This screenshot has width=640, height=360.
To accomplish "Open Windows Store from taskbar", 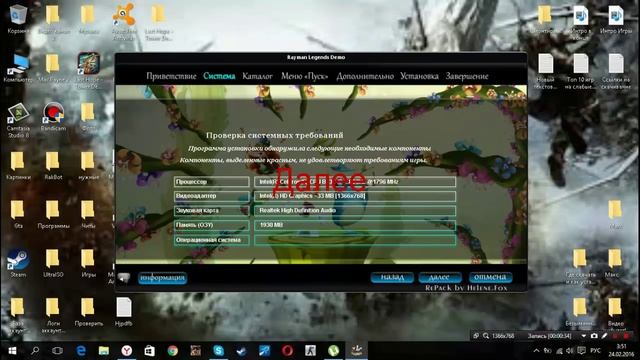I will click(x=149, y=351).
